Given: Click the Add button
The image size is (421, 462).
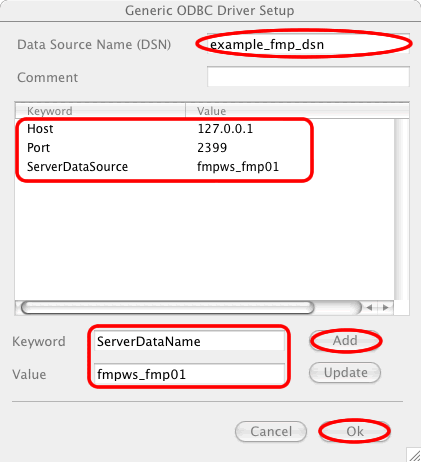Looking at the screenshot, I should click(x=345, y=341).
